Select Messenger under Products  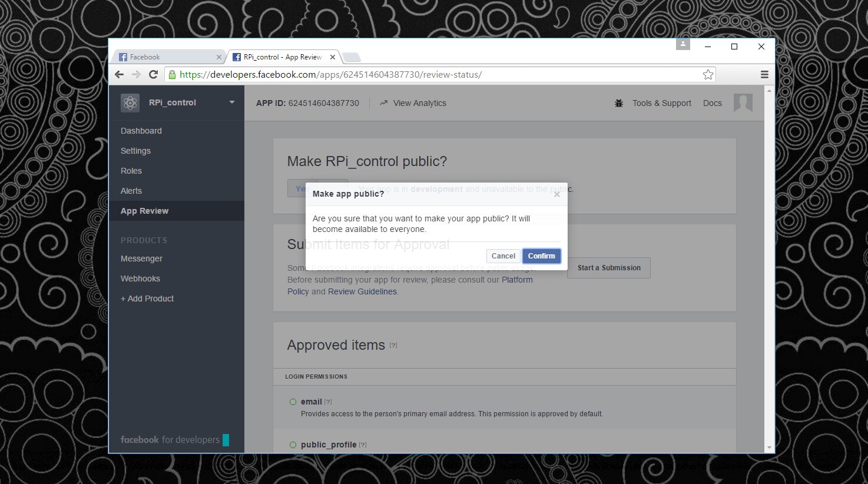[x=141, y=258]
